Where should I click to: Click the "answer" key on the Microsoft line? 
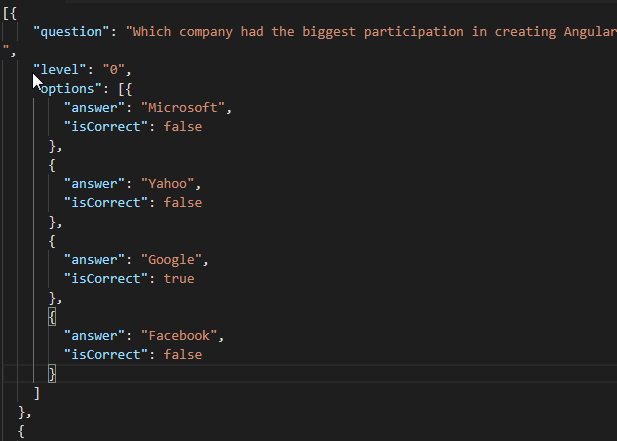coord(94,108)
